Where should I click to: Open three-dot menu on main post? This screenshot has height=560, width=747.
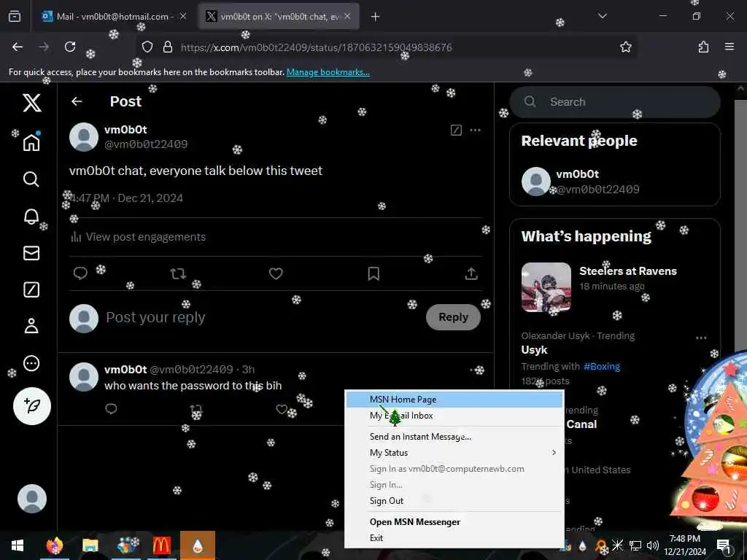point(476,130)
